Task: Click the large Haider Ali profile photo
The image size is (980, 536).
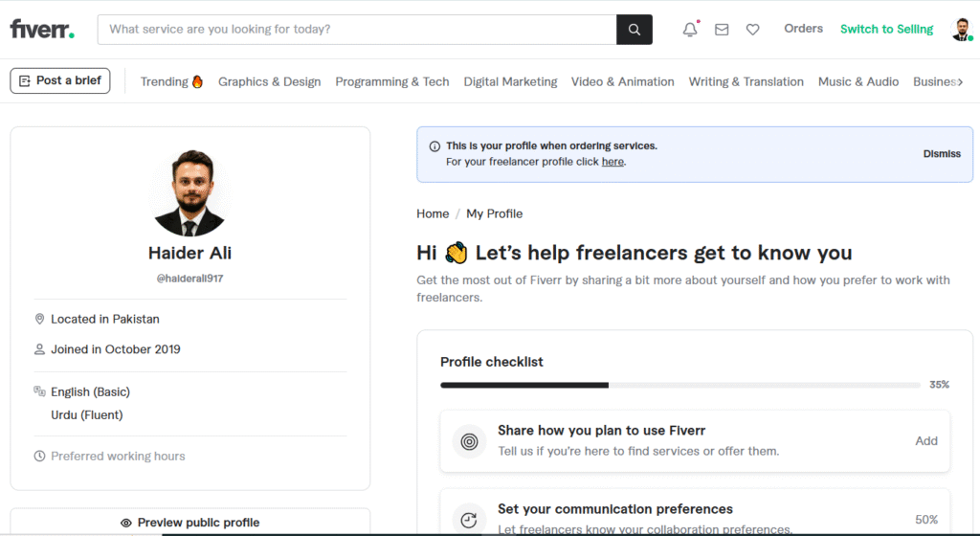Action: (190, 193)
